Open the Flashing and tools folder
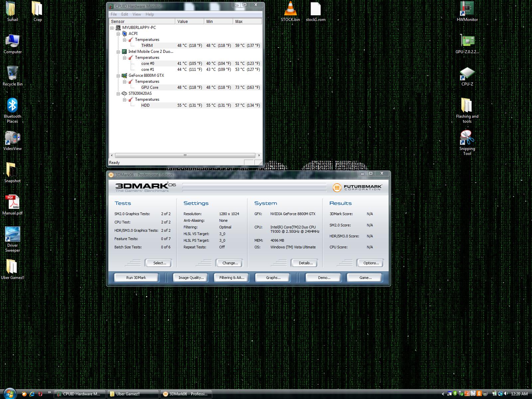This screenshot has height=399, width=532. pyautogui.click(x=467, y=110)
